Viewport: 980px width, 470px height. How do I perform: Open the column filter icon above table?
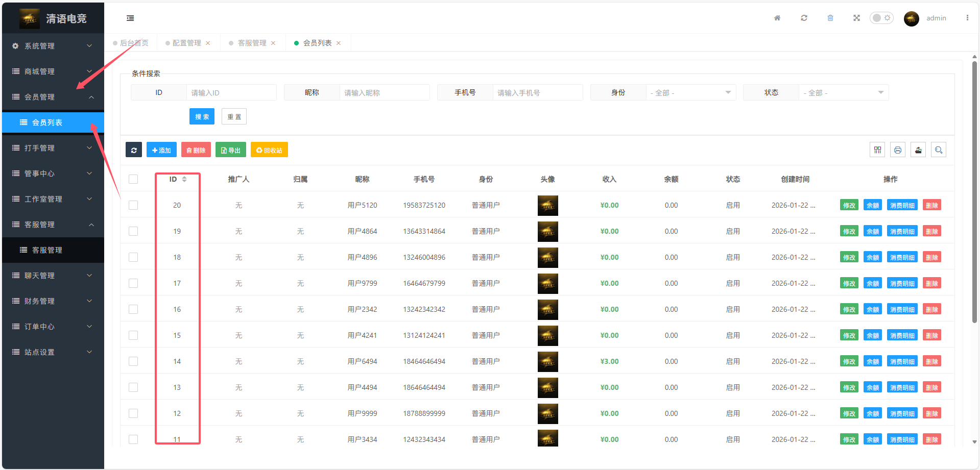pyautogui.click(x=877, y=150)
